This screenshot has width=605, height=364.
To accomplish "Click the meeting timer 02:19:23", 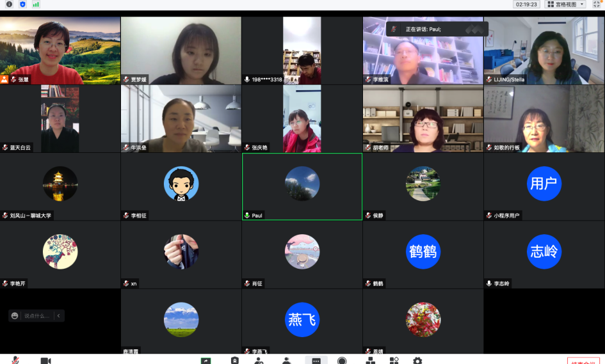I will 526,4.
